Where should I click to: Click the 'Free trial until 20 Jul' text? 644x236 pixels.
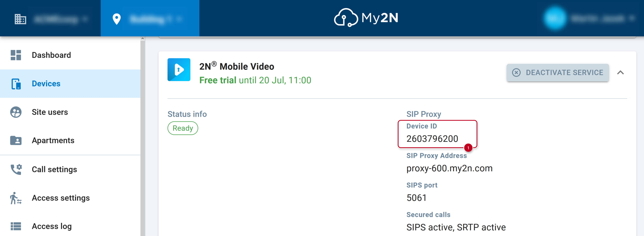tap(255, 80)
